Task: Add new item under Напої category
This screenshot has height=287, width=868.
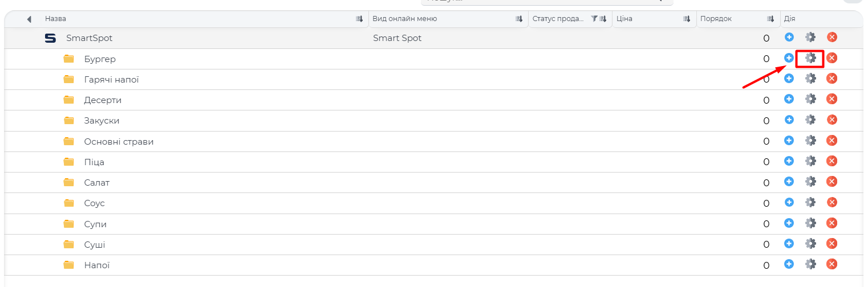Action: coord(789,264)
